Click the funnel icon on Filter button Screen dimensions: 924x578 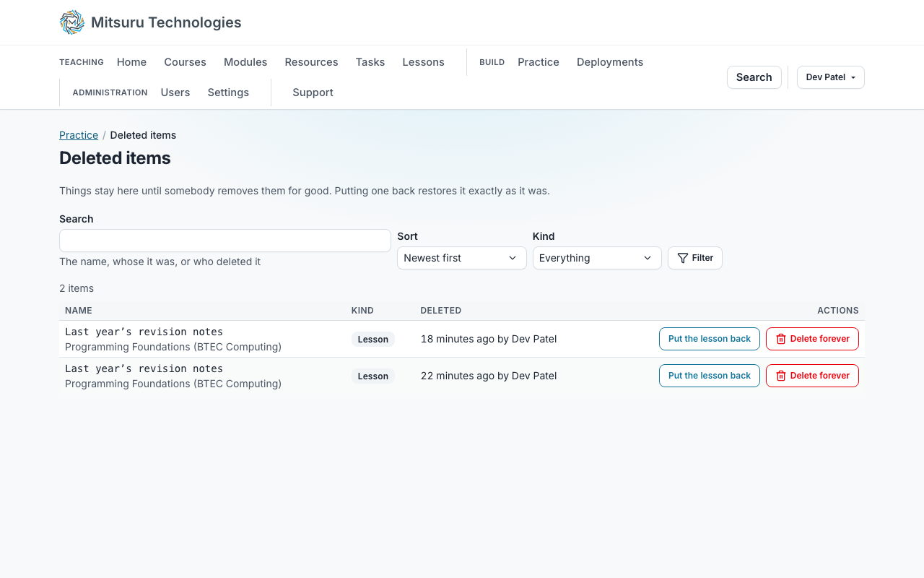coord(683,258)
